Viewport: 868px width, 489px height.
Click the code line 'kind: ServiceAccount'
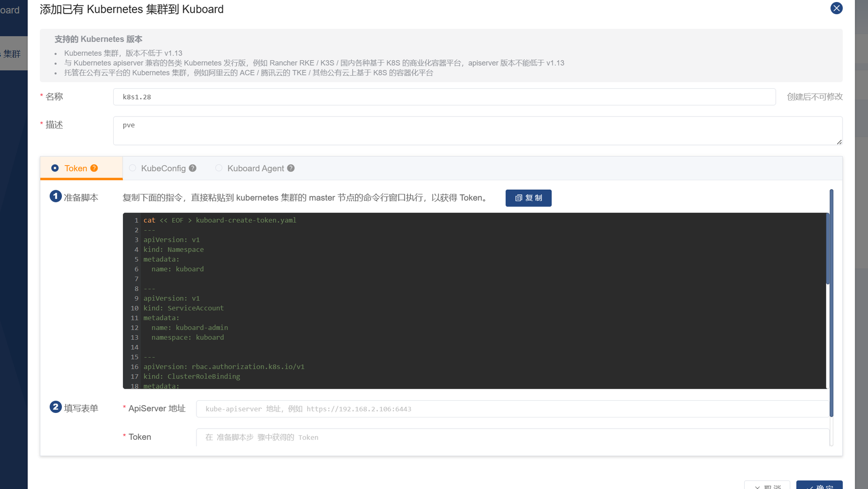click(x=183, y=308)
